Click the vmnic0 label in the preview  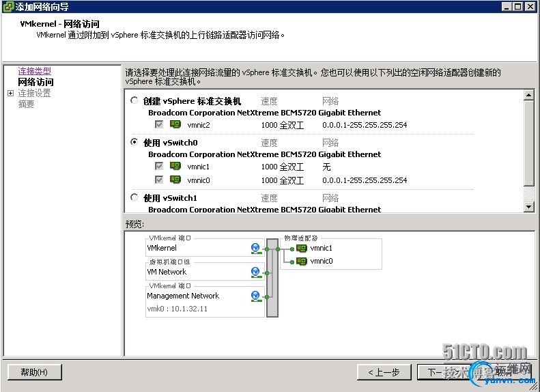(x=322, y=261)
